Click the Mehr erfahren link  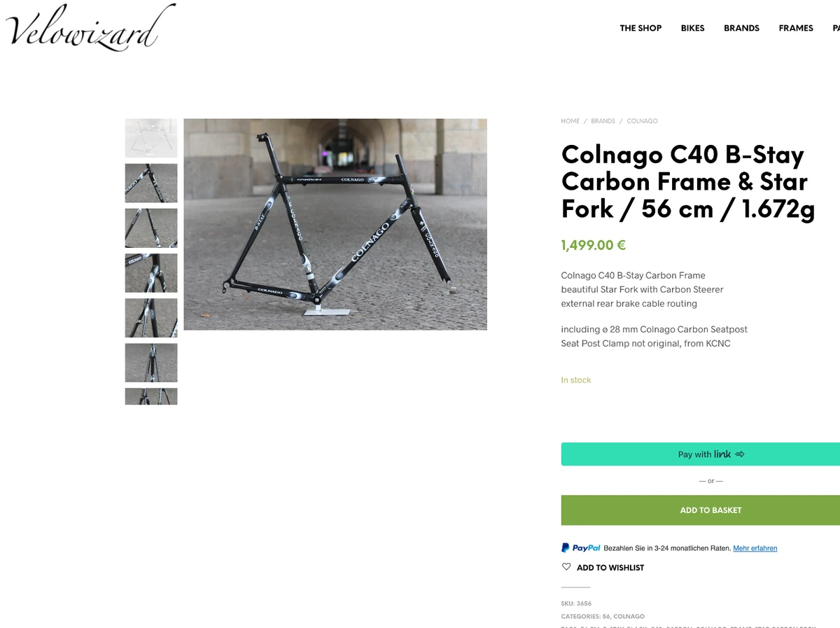click(755, 548)
